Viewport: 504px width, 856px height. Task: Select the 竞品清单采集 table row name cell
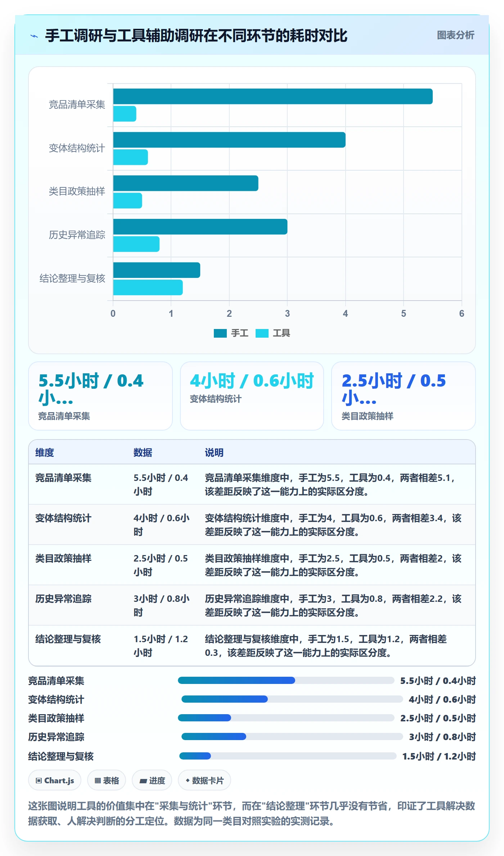point(63,478)
